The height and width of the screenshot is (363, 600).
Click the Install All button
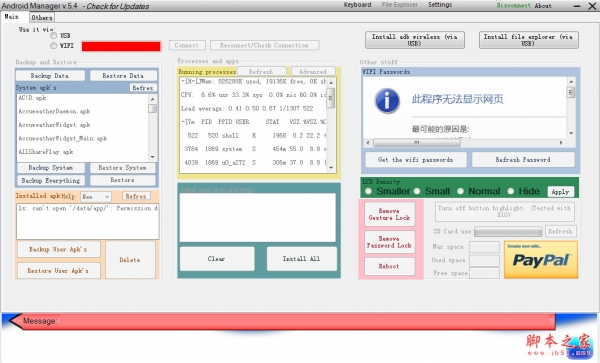302,259
